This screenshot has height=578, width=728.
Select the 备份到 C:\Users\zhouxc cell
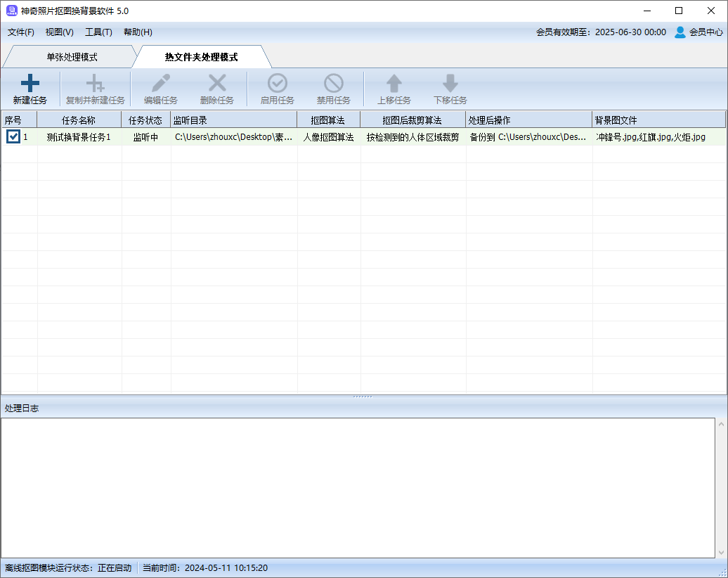529,137
